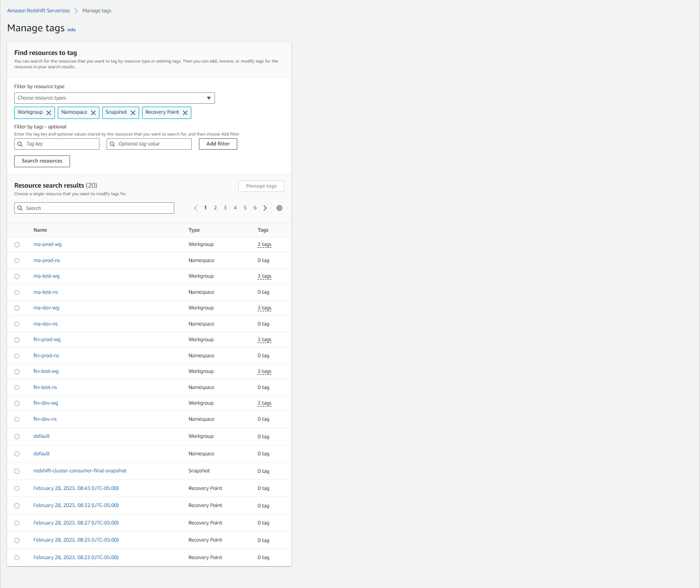Remove the Namespace filter chip

(93, 112)
